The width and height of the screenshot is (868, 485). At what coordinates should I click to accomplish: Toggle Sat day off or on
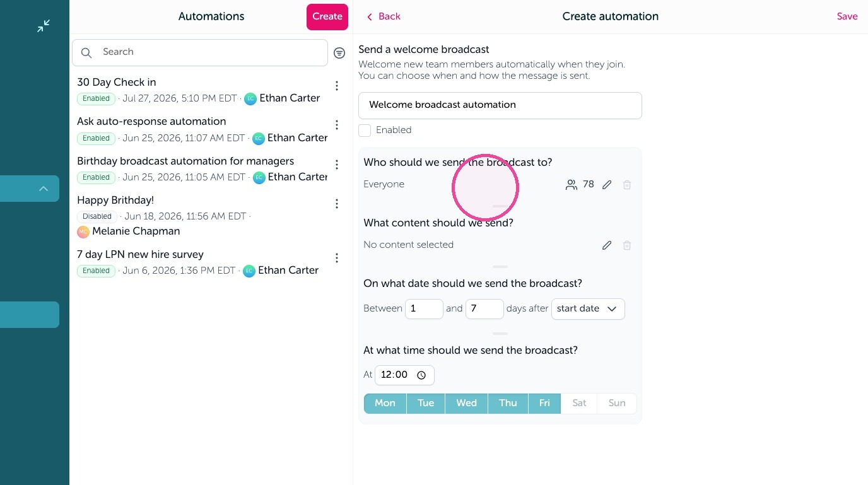pos(580,404)
